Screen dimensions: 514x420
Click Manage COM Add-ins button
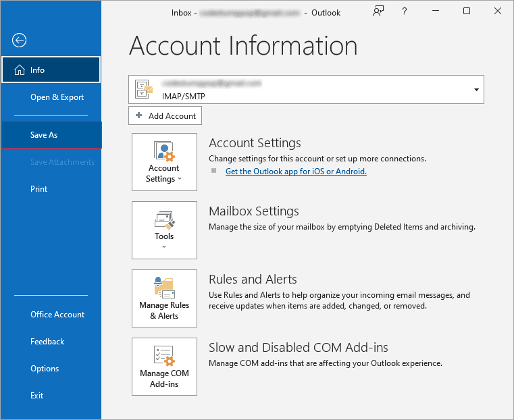click(164, 367)
